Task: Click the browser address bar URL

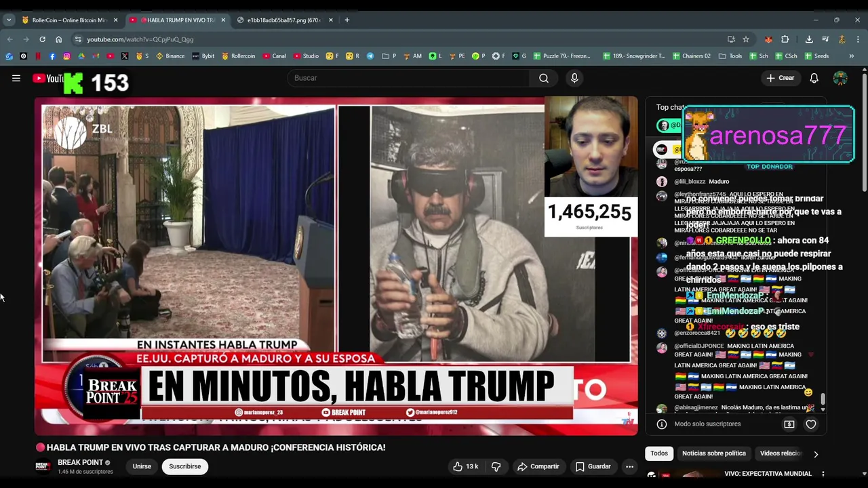Action: tap(140, 39)
